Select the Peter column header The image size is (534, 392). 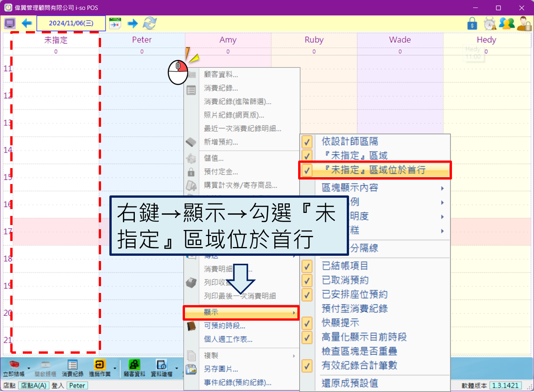tap(142, 40)
